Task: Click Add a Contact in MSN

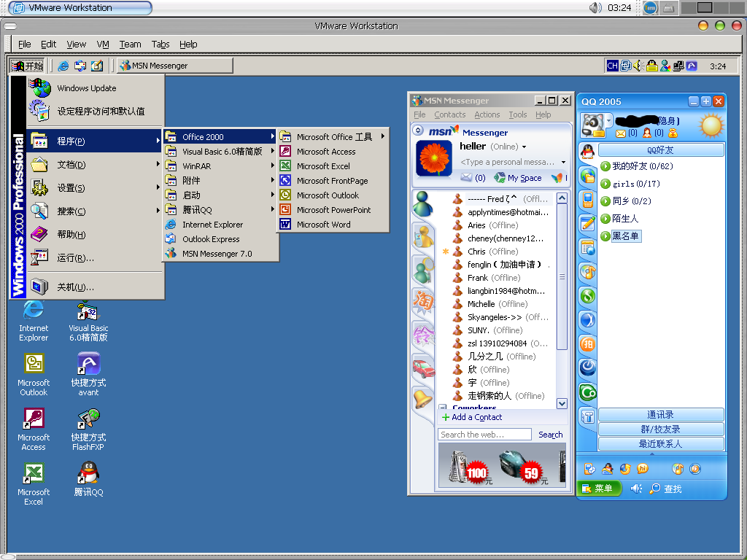Action: [472, 417]
